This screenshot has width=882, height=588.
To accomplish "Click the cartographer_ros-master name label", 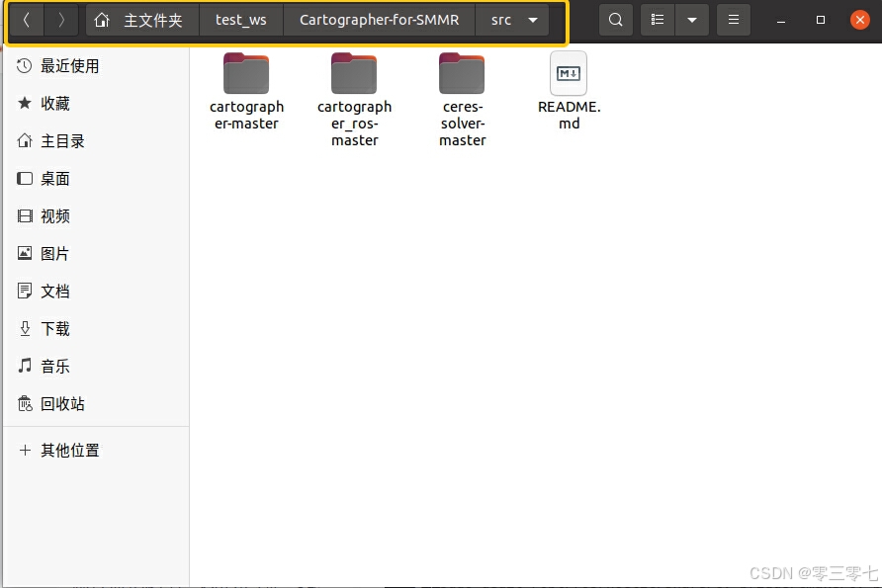I will pos(354,124).
